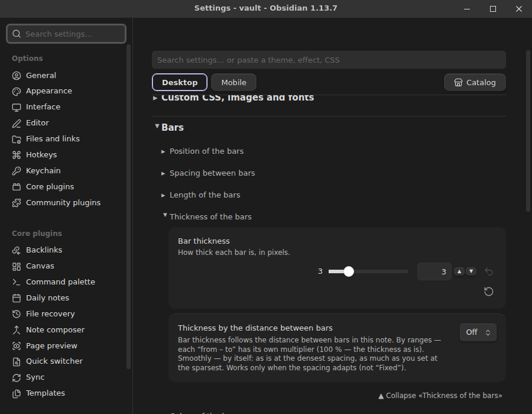
Task: Click the right pane vertical scrollbar
Action: click(528, 131)
